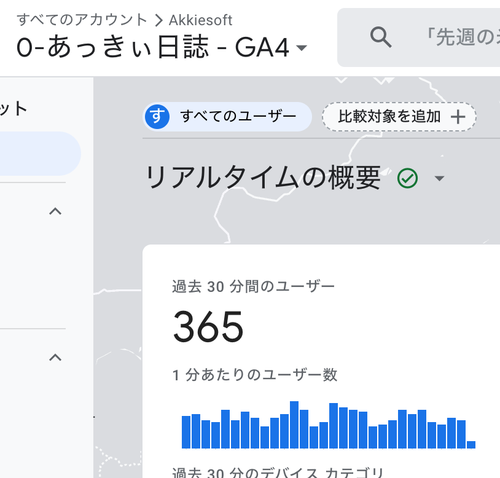Click the 比較対象を追加 button
500x478 pixels.
(x=399, y=117)
